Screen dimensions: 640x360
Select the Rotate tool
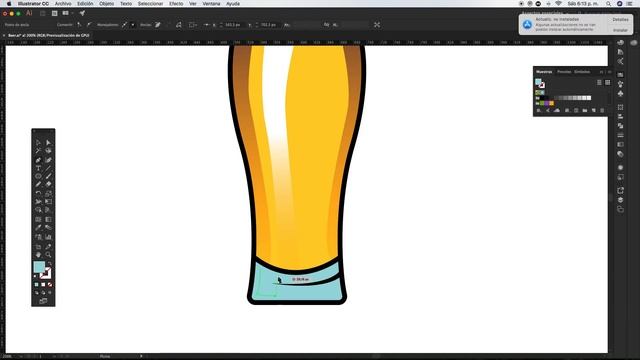click(x=38, y=193)
